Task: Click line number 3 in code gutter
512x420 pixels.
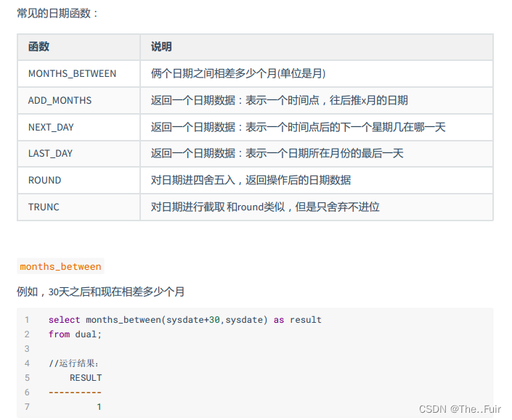Action: [x=27, y=349]
